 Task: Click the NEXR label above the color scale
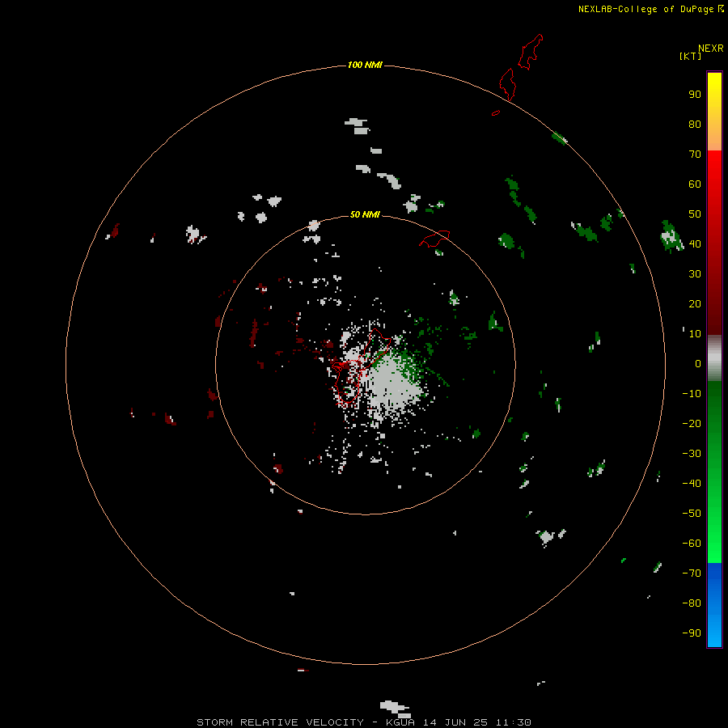tap(711, 49)
